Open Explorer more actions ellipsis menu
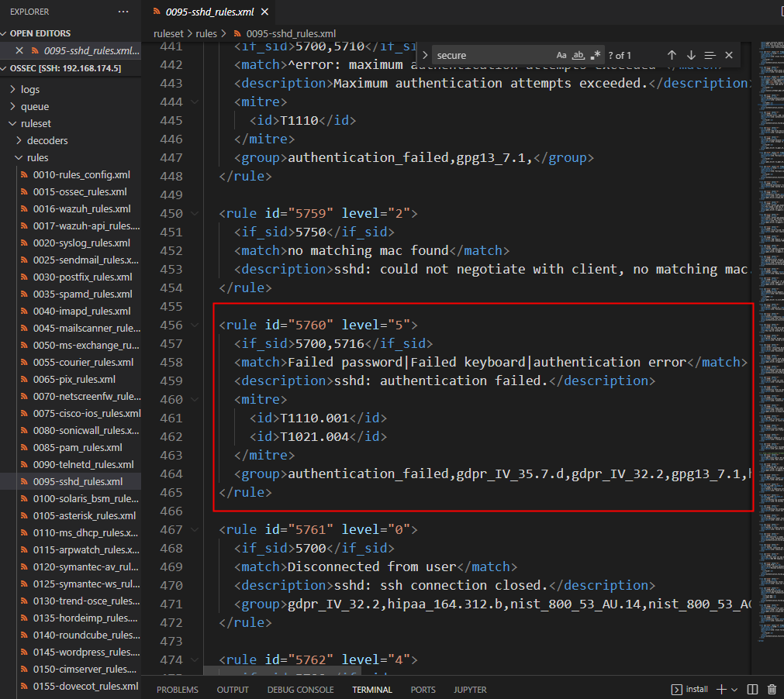Image resolution: width=784 pixels, height=699 pixels. [123, 12]
